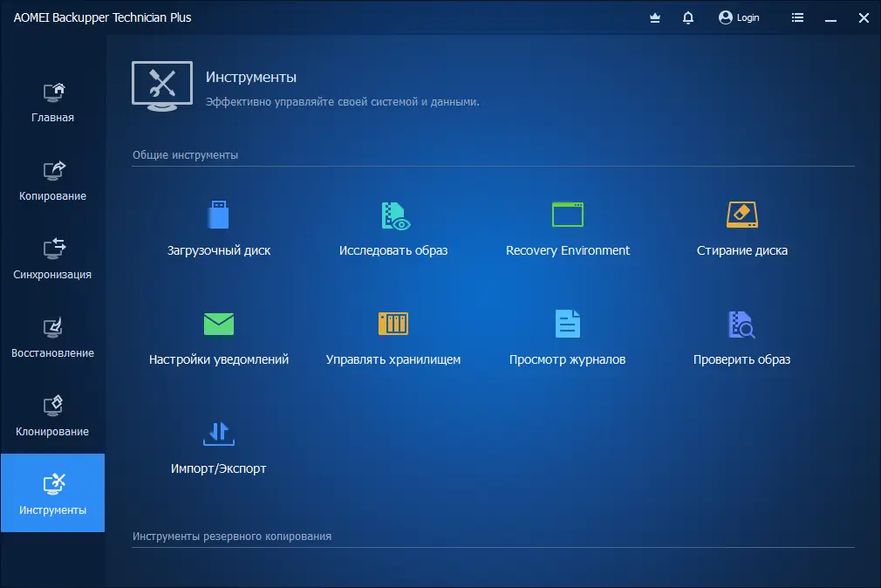
Task: Open notifications bell icon
Action: coord(687,18)
